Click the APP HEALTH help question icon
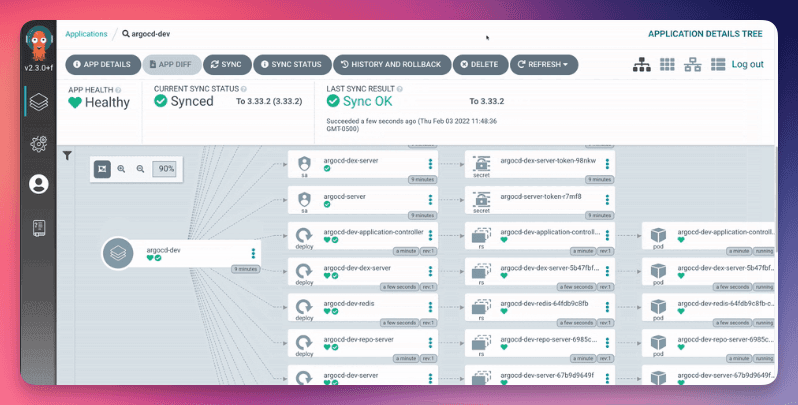The height and width of the screenshot is (405, 798). coord(118,90)
